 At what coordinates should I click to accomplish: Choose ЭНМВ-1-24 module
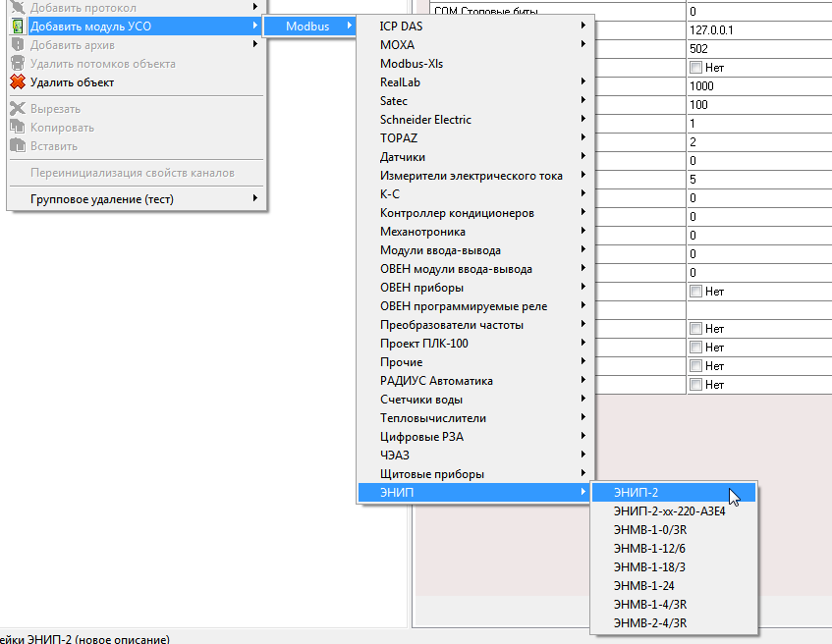point(674,586)
